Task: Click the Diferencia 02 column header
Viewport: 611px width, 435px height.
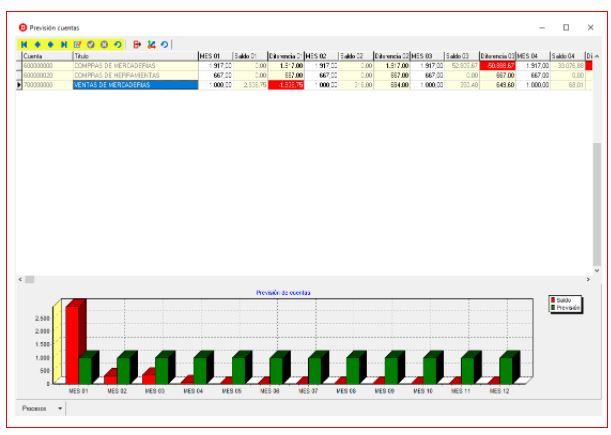Action: coord(392,56)
